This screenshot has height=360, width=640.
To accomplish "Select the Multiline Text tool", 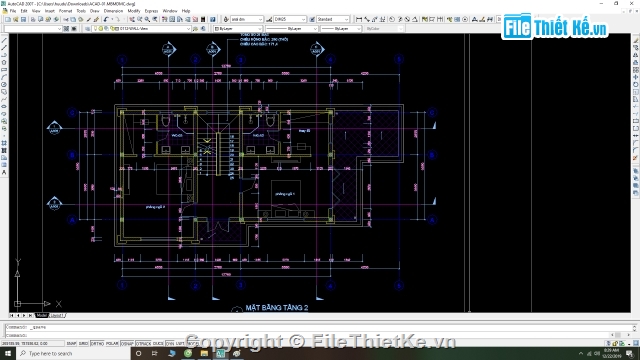I will pos(4,173).
